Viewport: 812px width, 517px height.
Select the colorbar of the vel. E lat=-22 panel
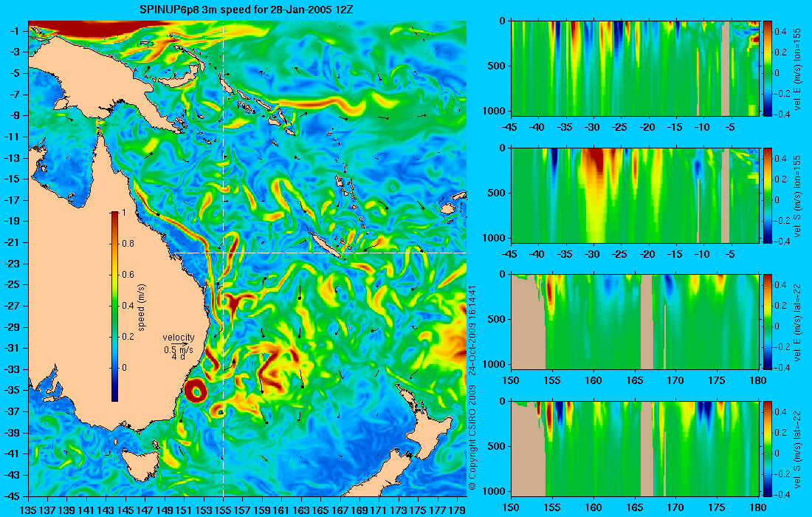(768, 322)
